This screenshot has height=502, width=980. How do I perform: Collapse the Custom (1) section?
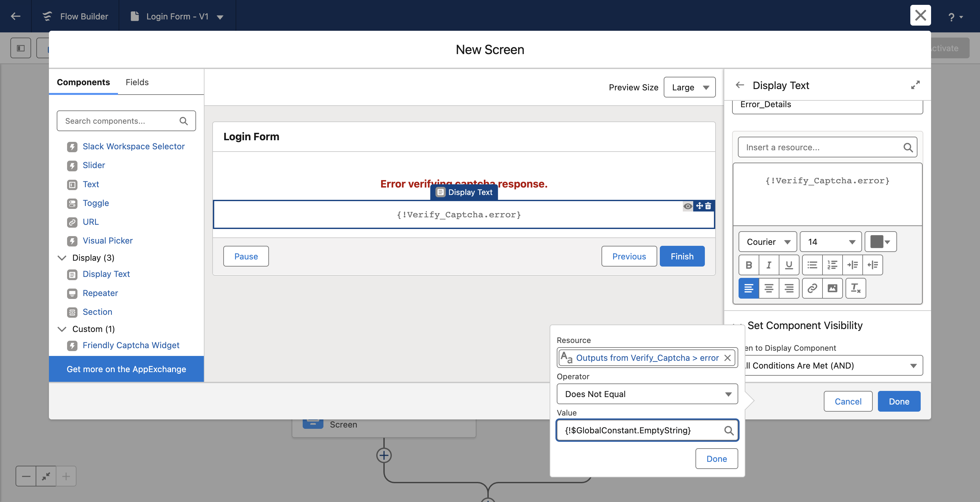point(62,329)
